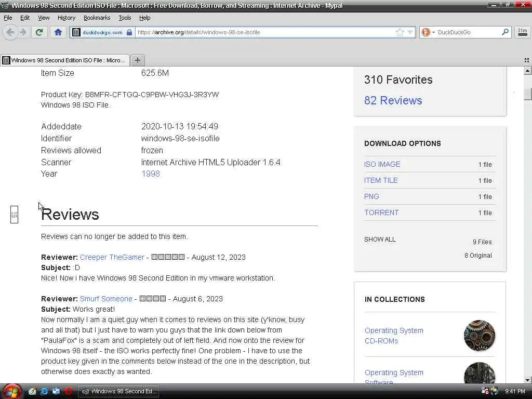Open the Tools menu
This screenshot has height=399, width=532.
[125, 18]
